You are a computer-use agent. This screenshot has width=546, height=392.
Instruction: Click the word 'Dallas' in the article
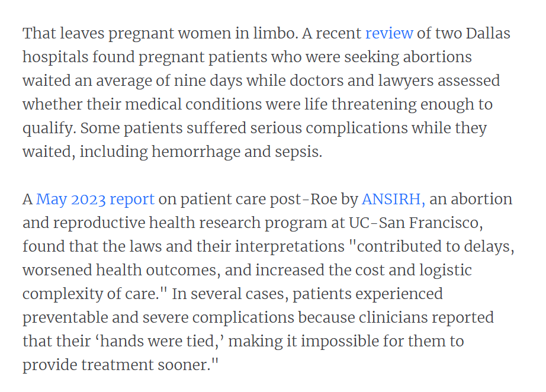488,33
